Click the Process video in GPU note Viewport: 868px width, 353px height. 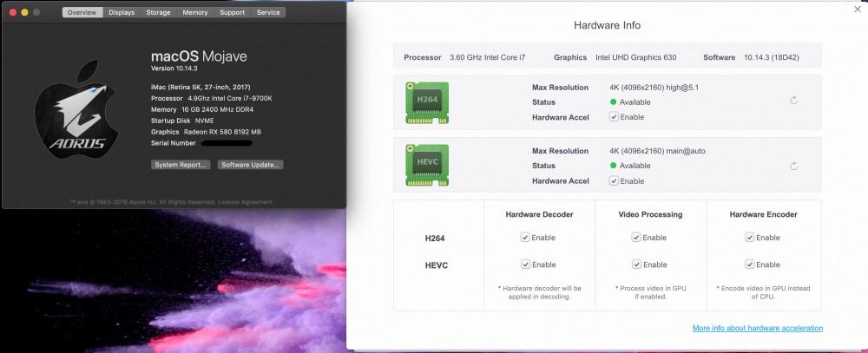[x=650, y=292]
